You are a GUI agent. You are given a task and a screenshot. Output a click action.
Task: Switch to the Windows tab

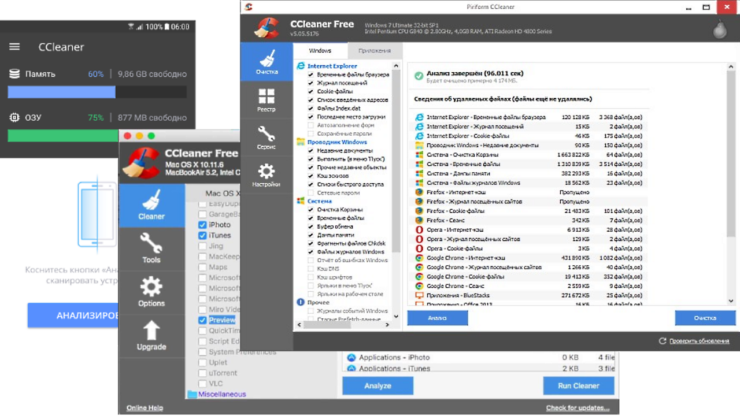coord(320,51)
